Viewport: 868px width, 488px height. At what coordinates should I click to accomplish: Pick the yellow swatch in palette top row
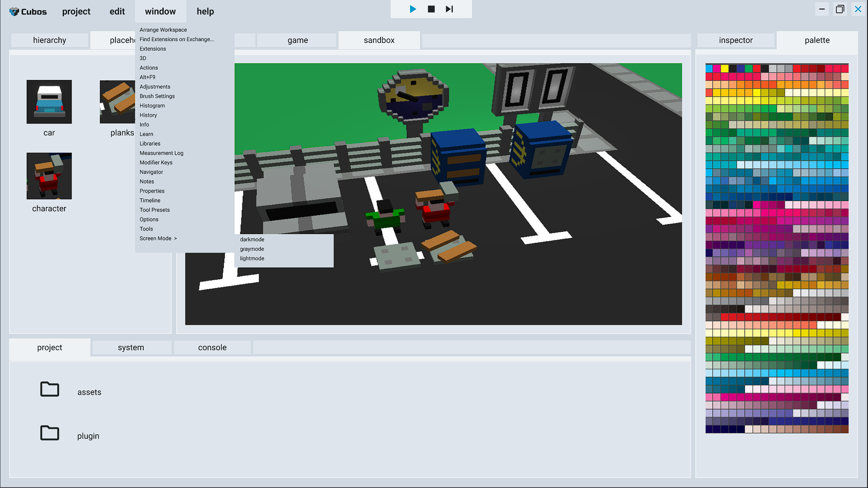point(725,69)
